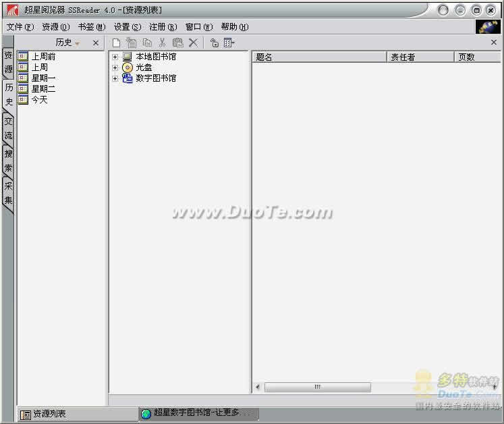Image resolution: width=504 pixels, height=424 pixels.
Task: Click the 数字图书馆 digital library icon
Action: (x=128, y=78)
